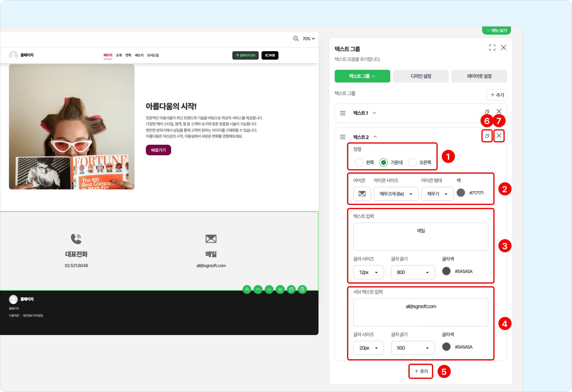Open icon shape dropdown 채우기
Screen dimensions: 572x392
(x=437, y=194)
